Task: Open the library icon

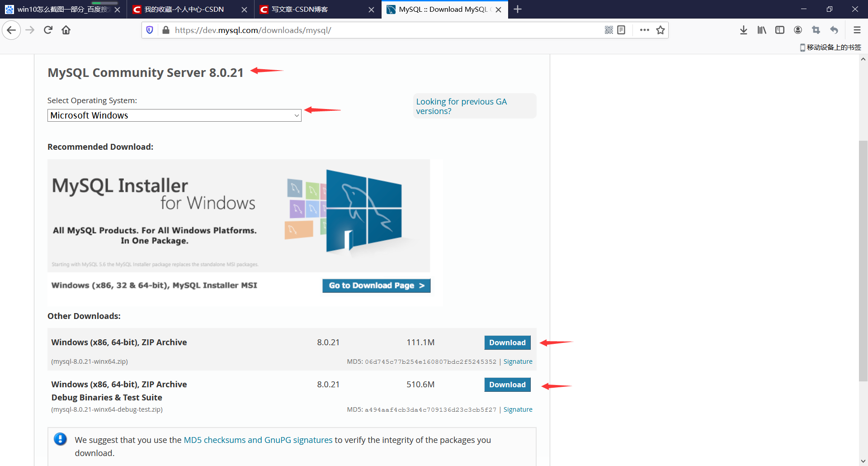Action: (762, 30)
